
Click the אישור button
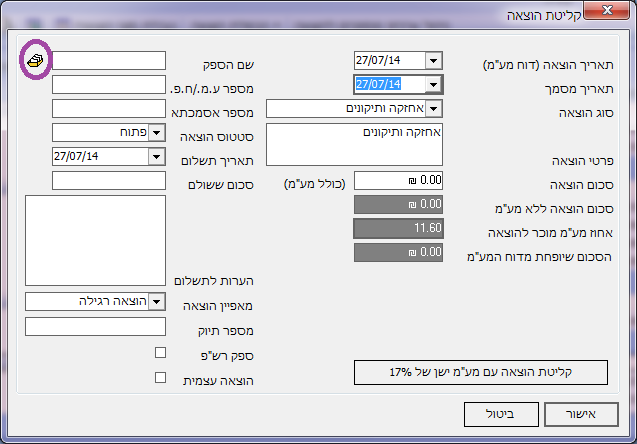(581, 414)
